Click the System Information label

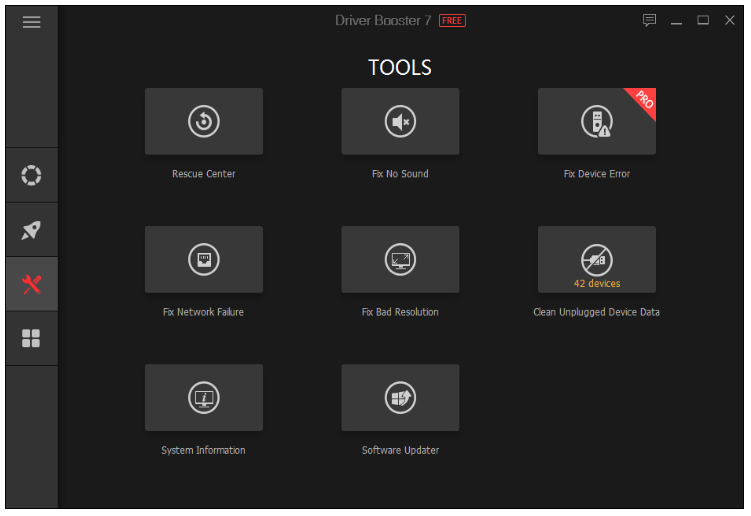pyautogui.click(x=204, y=450)
